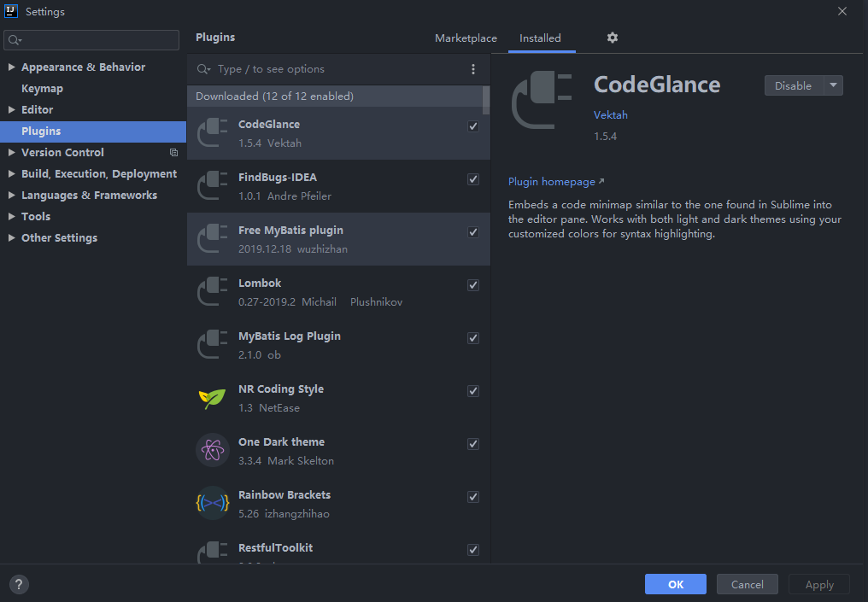
Task: Disable One Dark theme checkbox
Action: click(x=473, y=444)
